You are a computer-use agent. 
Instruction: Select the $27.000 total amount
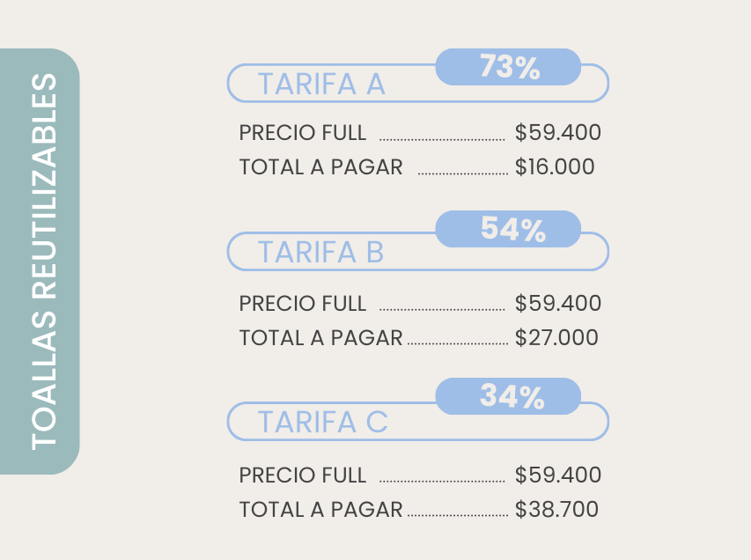click(556, 338)
